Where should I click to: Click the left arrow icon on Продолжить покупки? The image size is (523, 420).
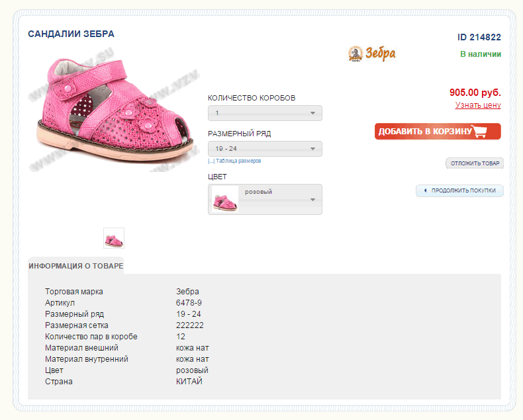coord(425,190)
